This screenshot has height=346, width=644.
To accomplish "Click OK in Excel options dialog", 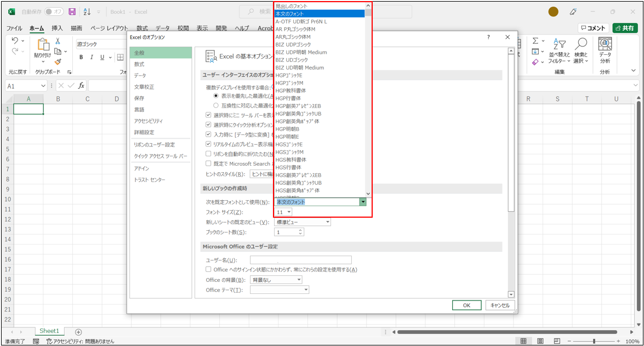I will 466,305.
